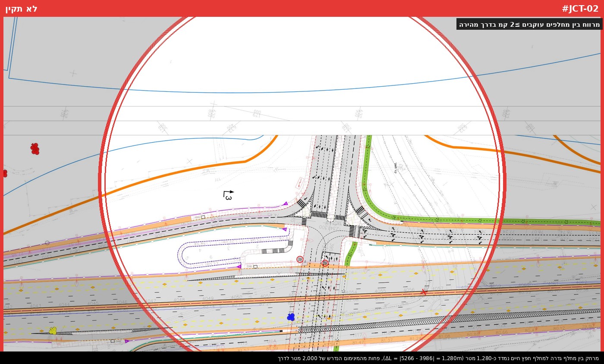Click the purple triangle at the parking loop's lower end

point(239,267)
